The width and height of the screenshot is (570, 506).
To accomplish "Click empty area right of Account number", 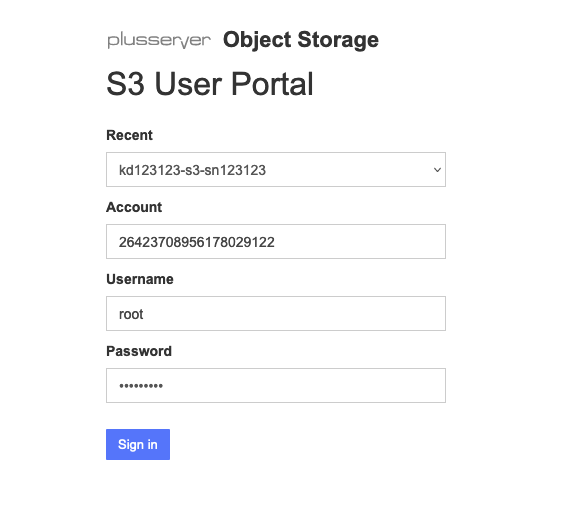I will pos(360,241).
